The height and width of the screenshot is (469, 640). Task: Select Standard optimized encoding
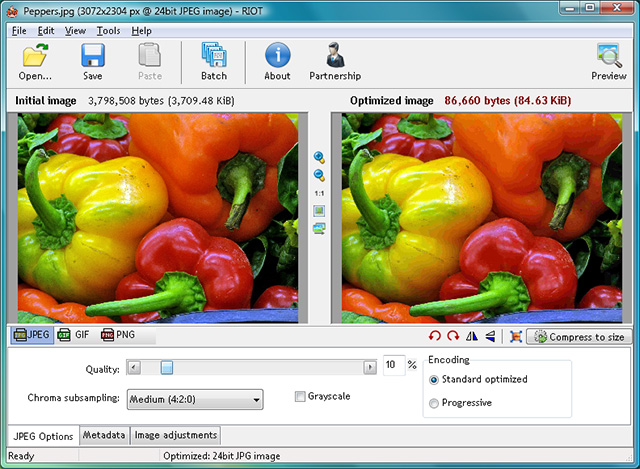(x=434, y=380)
